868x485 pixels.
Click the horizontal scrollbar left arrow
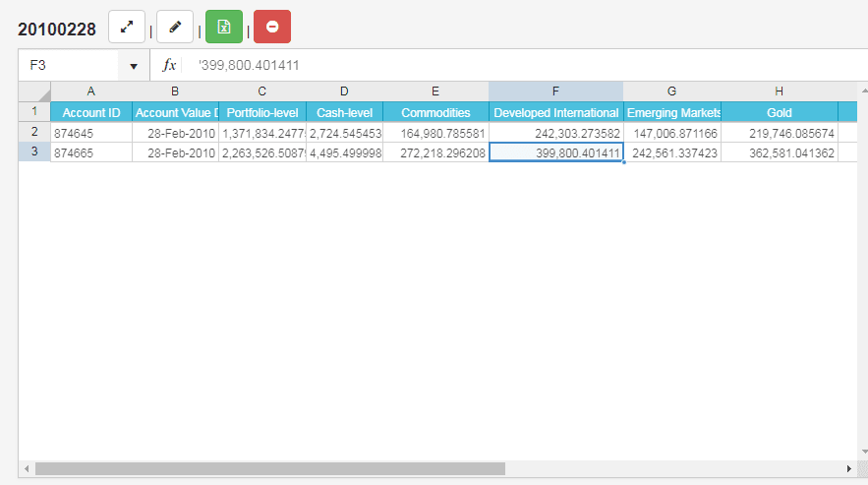[x=27, y=469]
